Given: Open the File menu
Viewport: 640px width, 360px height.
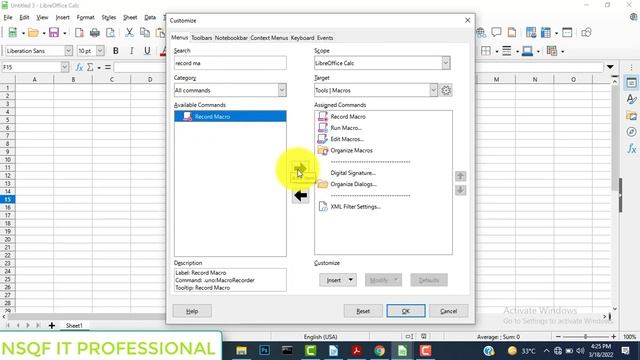Looking at the screenshot, I should click(8, 17).
